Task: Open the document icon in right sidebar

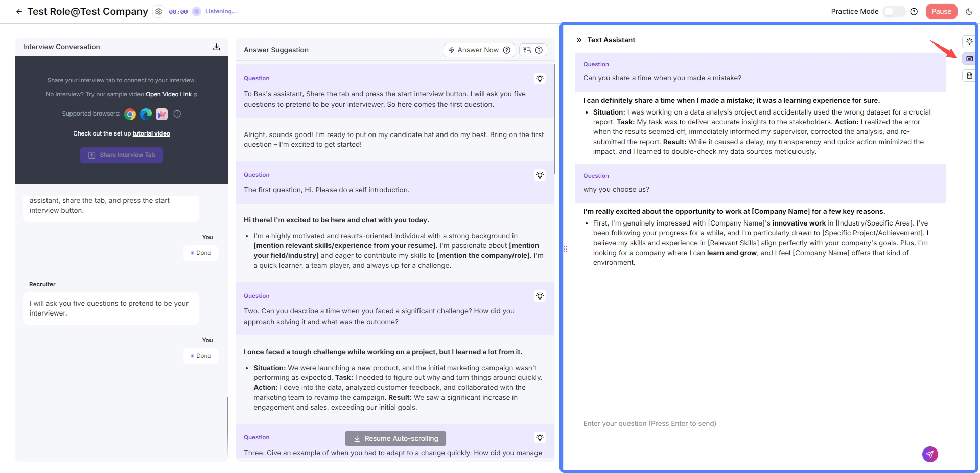Action: click(x=969, y=76)
